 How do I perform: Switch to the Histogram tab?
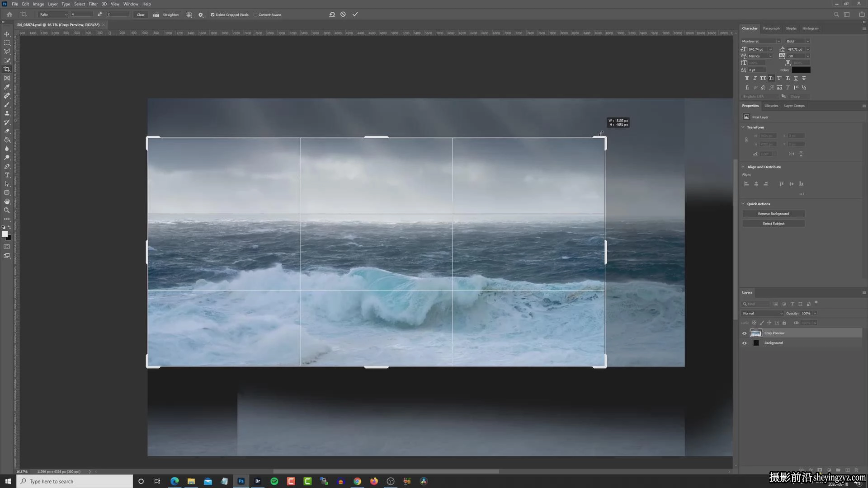tap(811, 28)
